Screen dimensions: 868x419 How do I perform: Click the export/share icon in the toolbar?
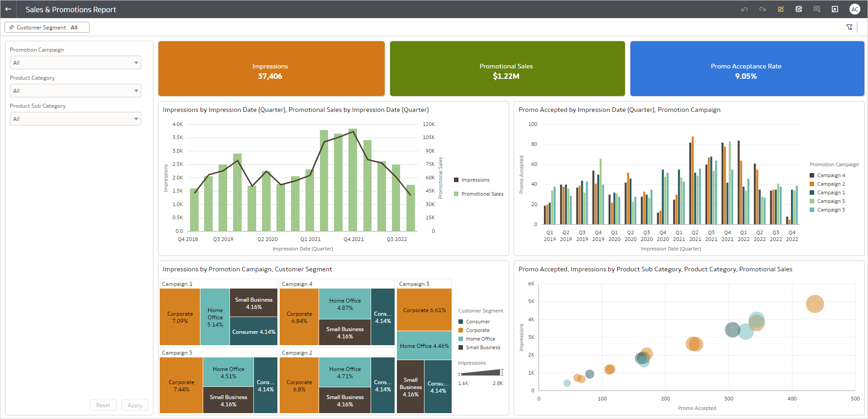click(x=835, y=9)
